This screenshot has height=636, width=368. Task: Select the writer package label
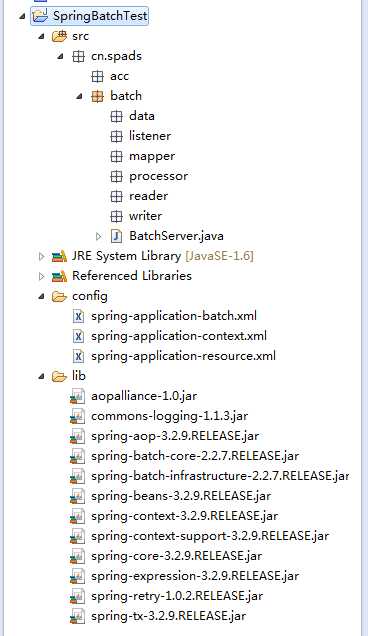(146, 216)
